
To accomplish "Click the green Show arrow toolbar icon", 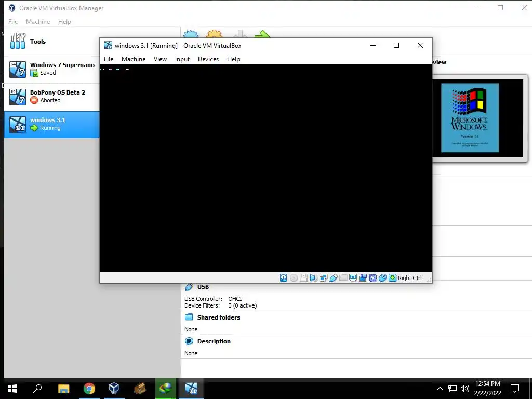I will (262, 34).
